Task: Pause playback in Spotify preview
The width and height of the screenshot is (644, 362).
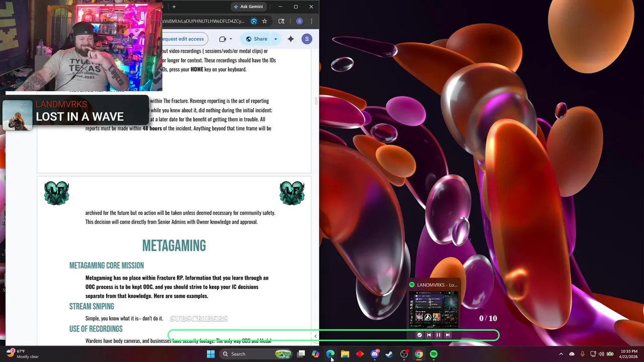Action: click(x=438, y=335)
